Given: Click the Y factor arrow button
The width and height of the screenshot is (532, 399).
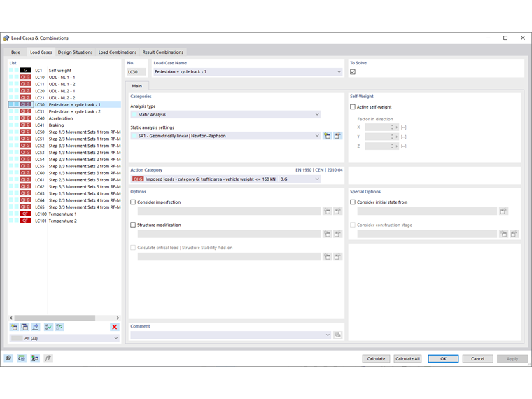Looking at the screenshot, I should [397, 136].
